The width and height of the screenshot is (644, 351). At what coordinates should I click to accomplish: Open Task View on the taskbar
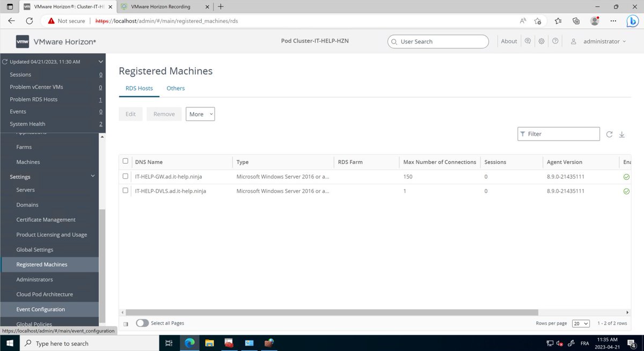[169, 343]
